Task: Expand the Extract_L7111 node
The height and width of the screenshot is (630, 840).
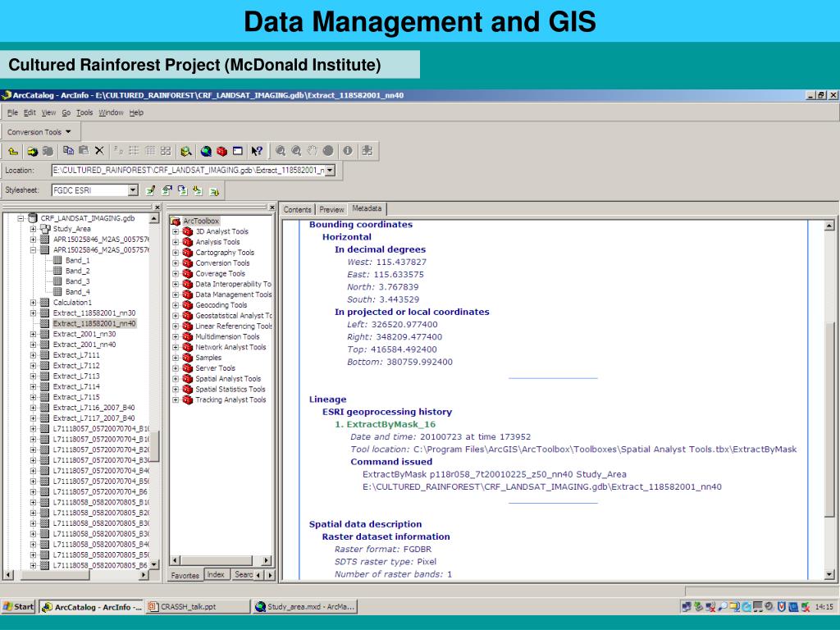Action: coord(33,355)
